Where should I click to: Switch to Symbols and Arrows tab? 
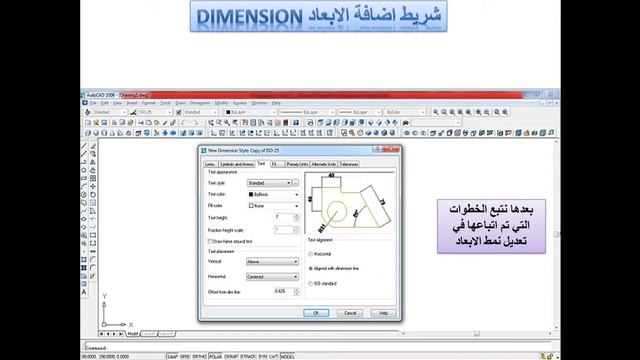click(237, 164)
